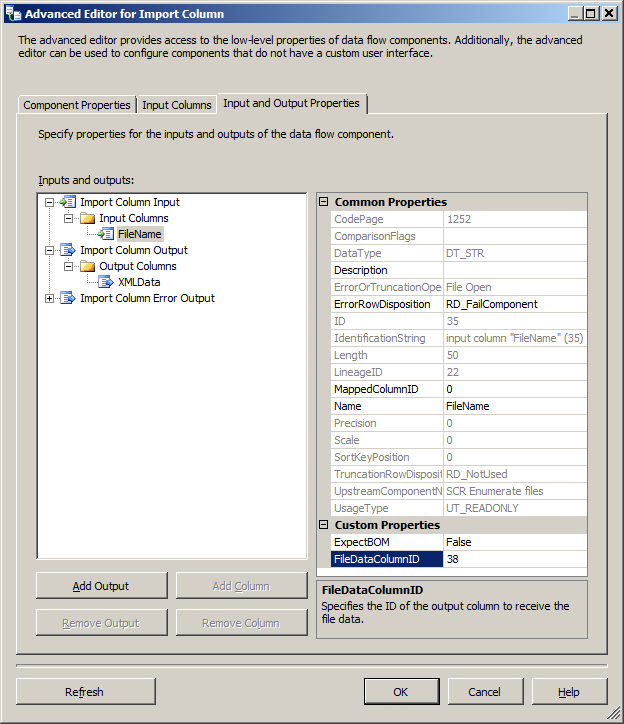Select the ComparisonFlags property name
The height and width of the screenshot is (724, 624).
(x=387, y=236)
